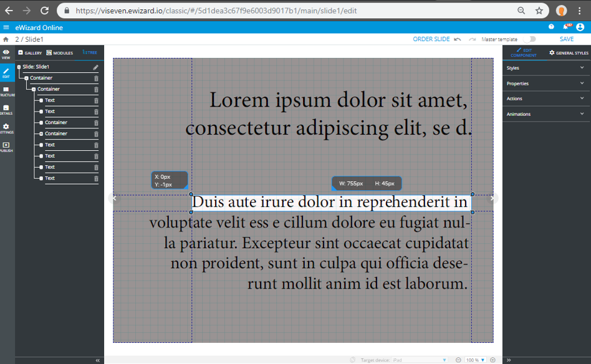The image size is (591, 364).
Task: Collapse the top-level Container tree node
Action: click(x=26, y=78)
